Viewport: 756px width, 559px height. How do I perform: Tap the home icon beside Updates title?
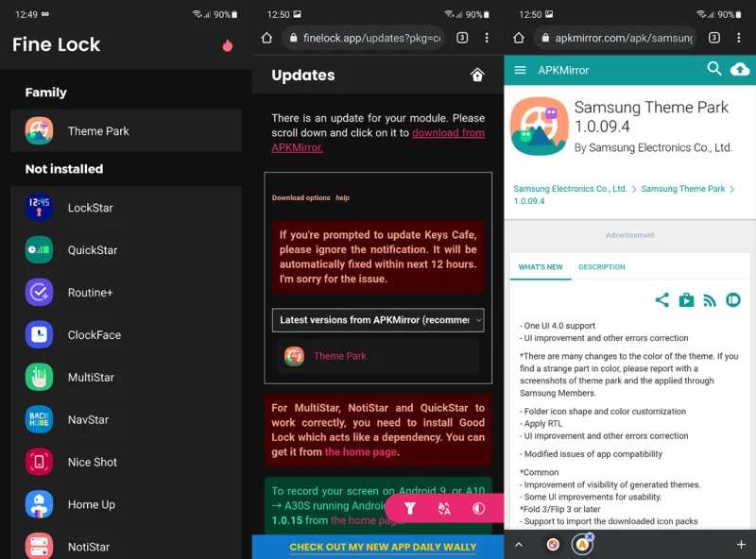pyautogui.click(x=477, y=75)
